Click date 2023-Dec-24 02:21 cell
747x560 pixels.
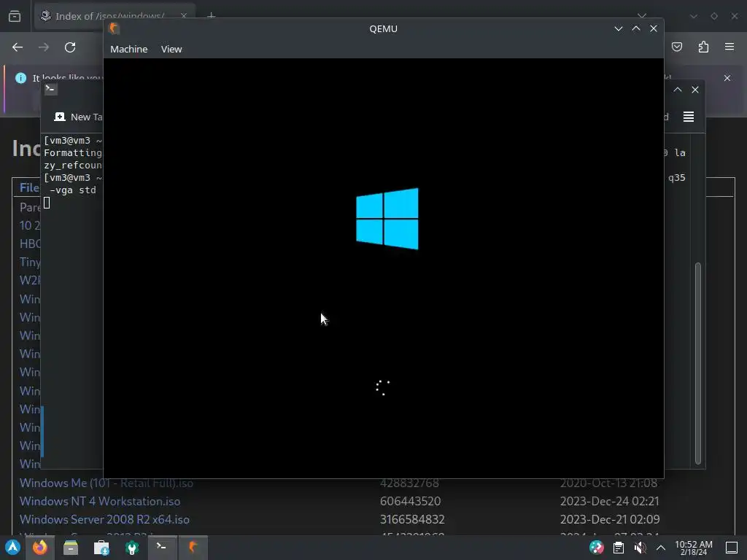point(610,501)
